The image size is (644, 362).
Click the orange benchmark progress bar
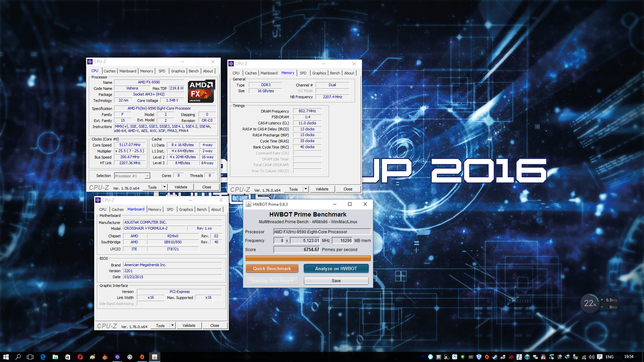(x=308, y=258)
